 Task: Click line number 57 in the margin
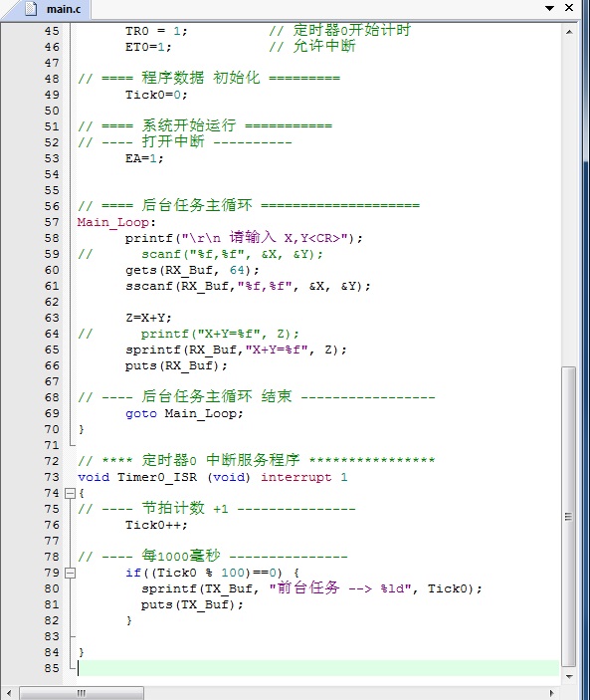[52, 222]
